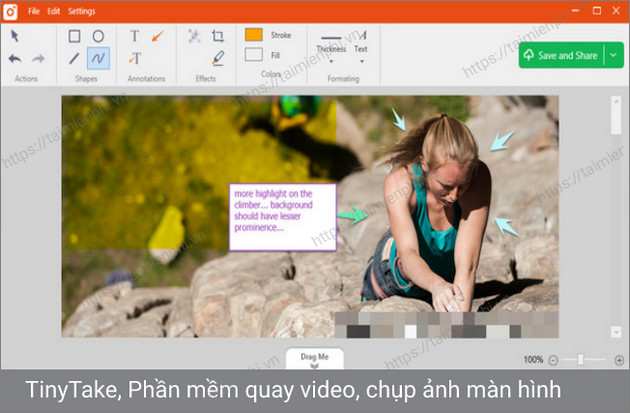Select the ellipse shape tool
The width and height of the screenshot is (630, 413).
click(98, 36)
